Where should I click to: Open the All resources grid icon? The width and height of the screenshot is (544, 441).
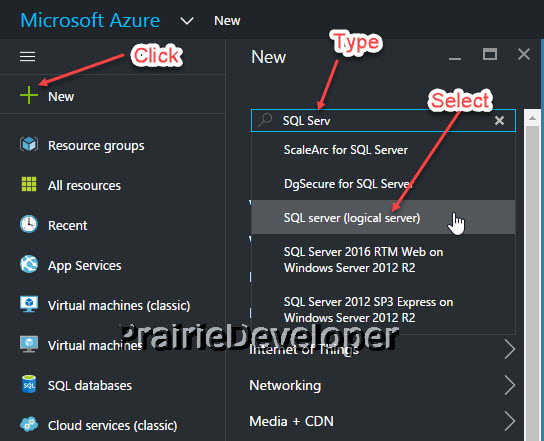(29, 184)
